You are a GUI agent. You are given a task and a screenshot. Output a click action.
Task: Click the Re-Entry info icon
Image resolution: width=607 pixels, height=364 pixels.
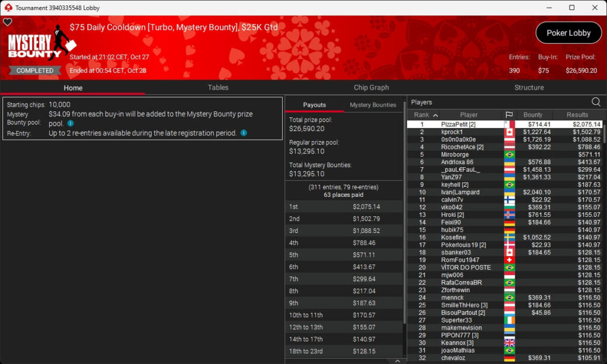(x=244, y=133)
